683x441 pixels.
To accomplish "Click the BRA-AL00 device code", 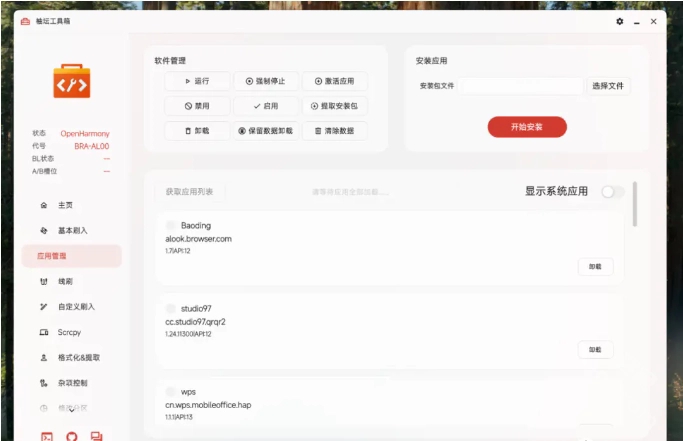I will click(91, 146).
